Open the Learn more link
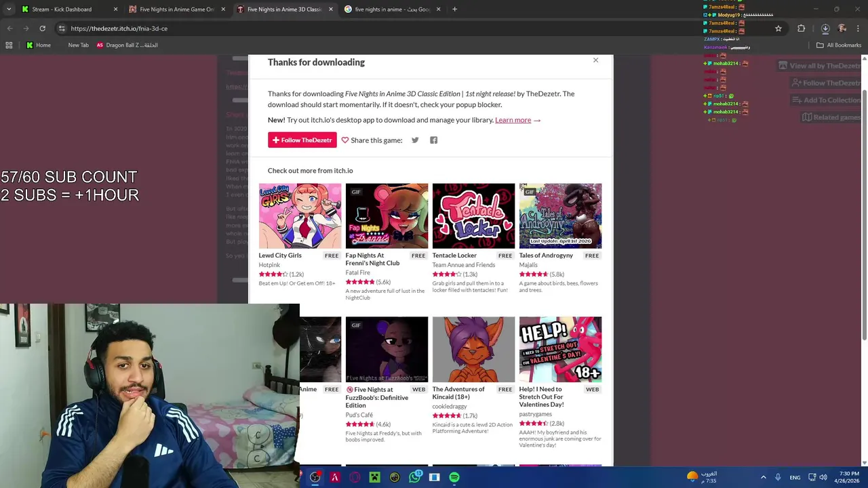The height and width of the screenshot is (488, 868). 513,120
